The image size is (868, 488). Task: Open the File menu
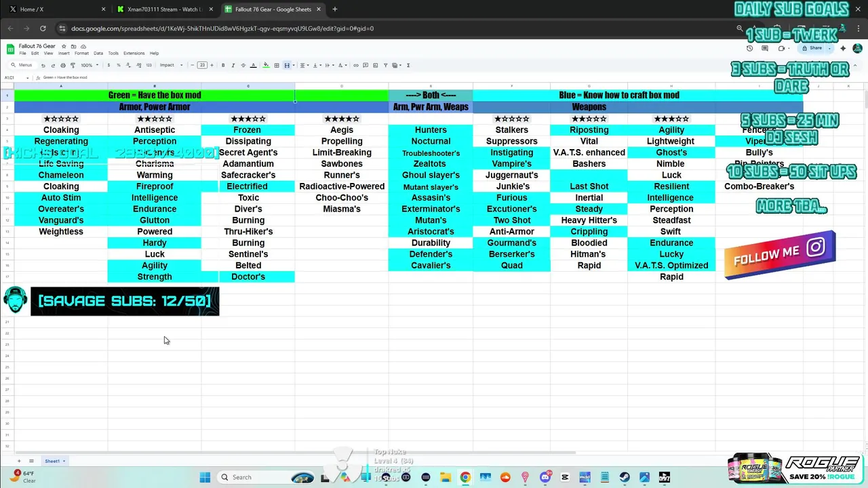(22, 53)
